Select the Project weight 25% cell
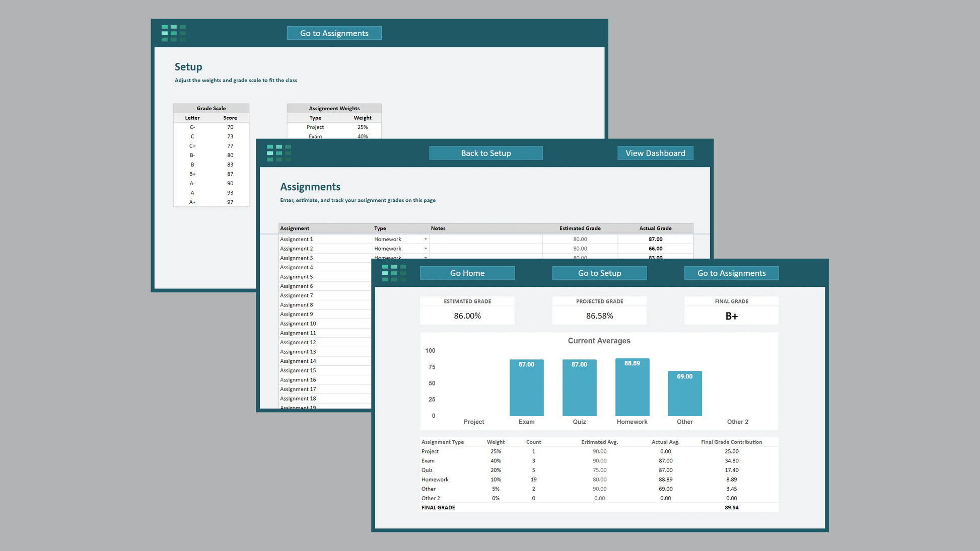980x551 pixels. [363, 127]
